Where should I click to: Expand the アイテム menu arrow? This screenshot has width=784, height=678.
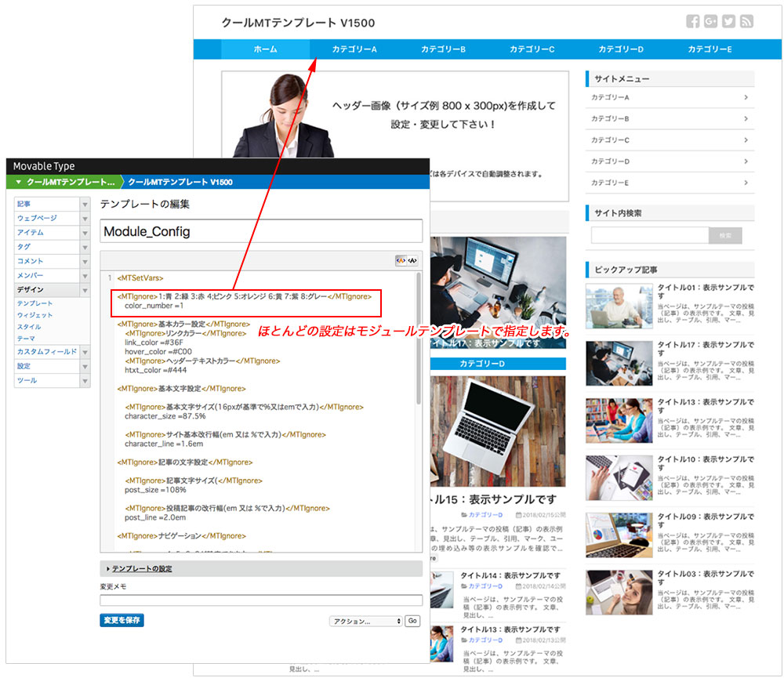coord(85,233)
